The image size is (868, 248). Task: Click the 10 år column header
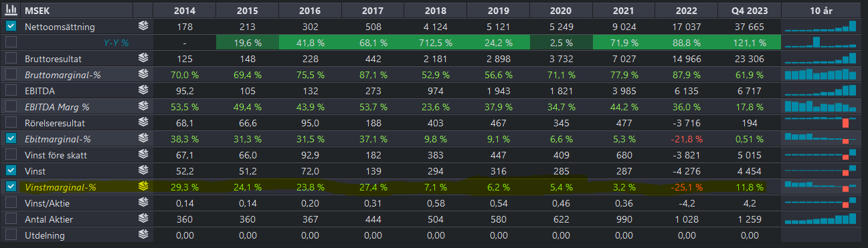[820, 11]
